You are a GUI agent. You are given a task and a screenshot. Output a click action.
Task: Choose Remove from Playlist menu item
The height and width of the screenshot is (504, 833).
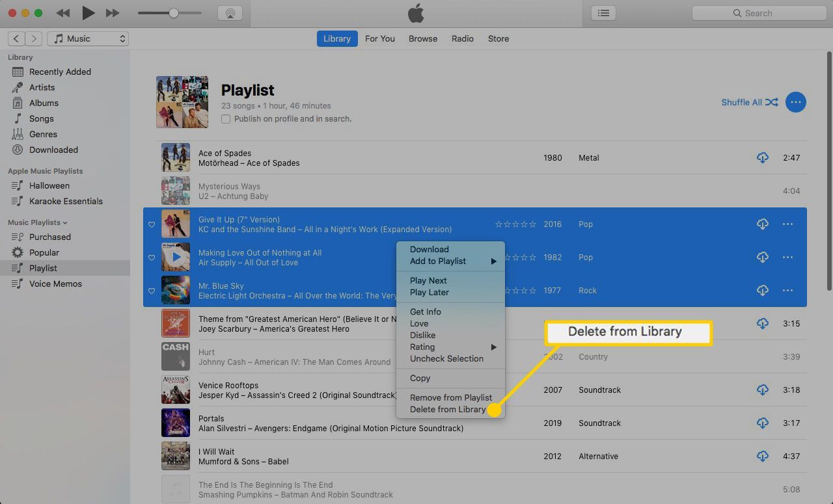[450, 397]
